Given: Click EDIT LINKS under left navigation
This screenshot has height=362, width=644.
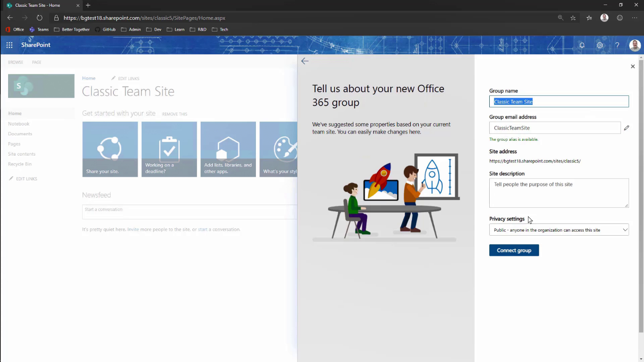Looking at the screenshot, I should click(23, 179).
